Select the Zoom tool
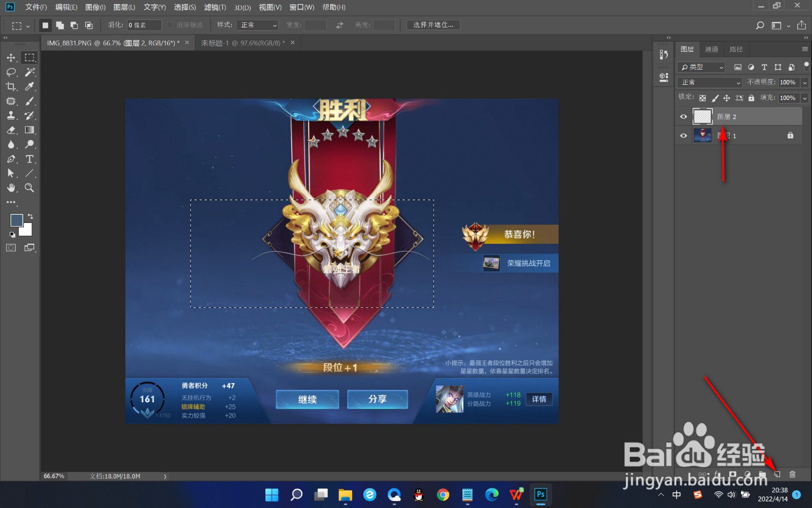The image size is (812, 508). click(x=30, y=188)
